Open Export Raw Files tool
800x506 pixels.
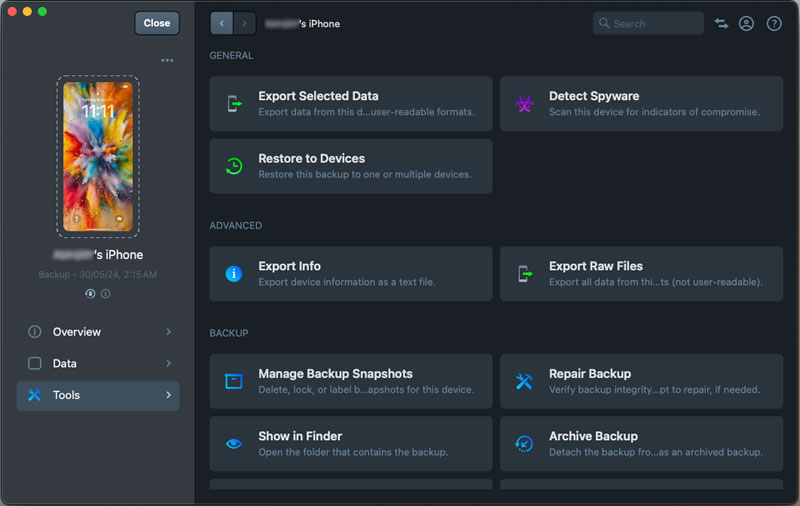coord(641,274)
